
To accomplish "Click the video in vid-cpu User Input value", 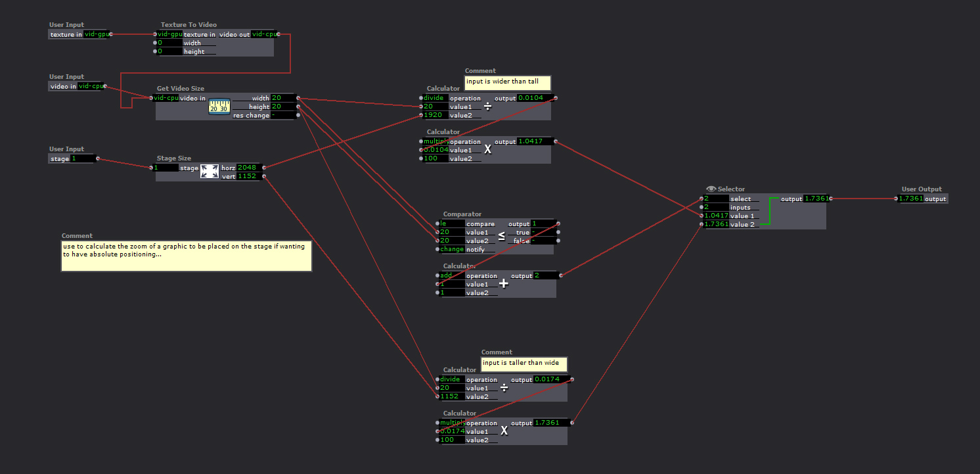I will [x=91, y=86].
